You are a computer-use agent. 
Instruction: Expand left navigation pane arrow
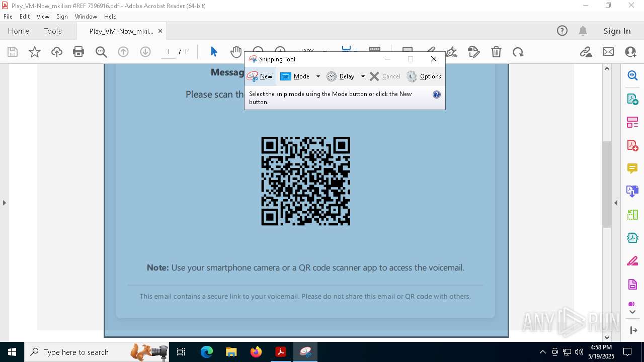(x=4, y=203)
